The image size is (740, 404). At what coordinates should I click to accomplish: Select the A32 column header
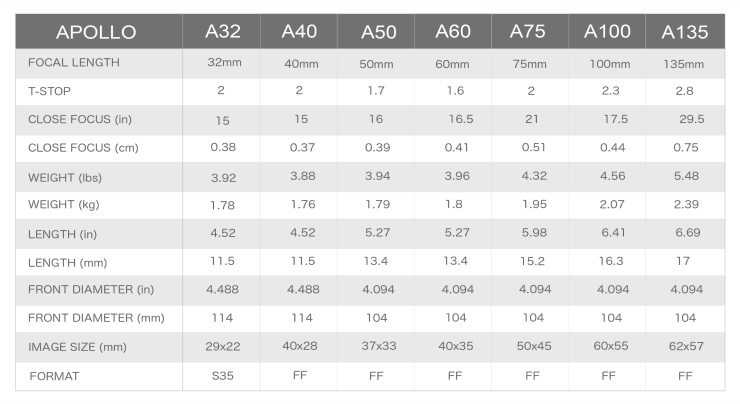(222, 31)
